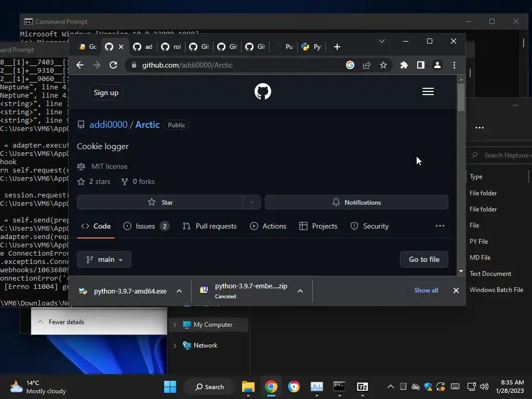Click Explorer's Search Neptune box
Viewport: 532px width, 399px height.
(500, 155)
